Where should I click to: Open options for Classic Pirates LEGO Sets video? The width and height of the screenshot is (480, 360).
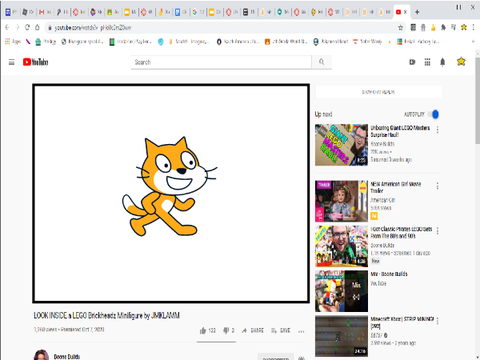point(437,231)
